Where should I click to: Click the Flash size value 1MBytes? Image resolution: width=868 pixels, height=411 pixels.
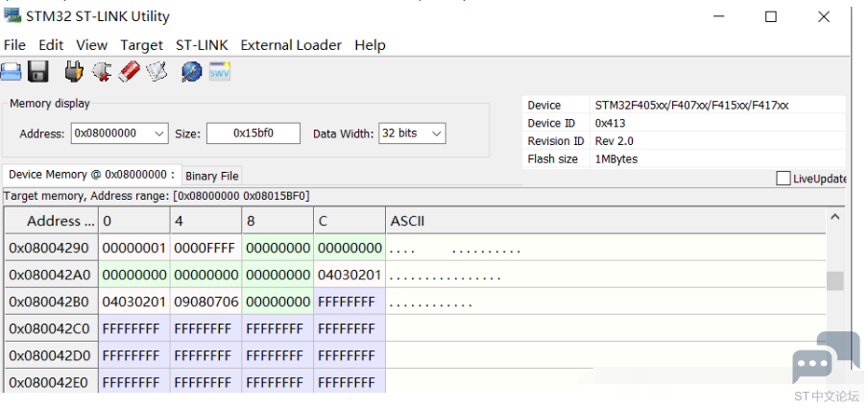click(x=616, y=159)
